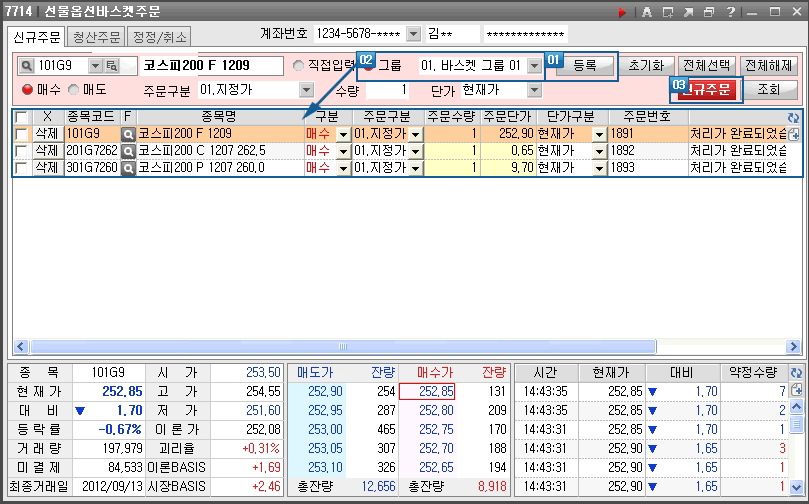Click the horizontal scrollbar thumb of order grid
Viewport: 809px width, 504px height.
pyautogui.click(x=343, y=346)
